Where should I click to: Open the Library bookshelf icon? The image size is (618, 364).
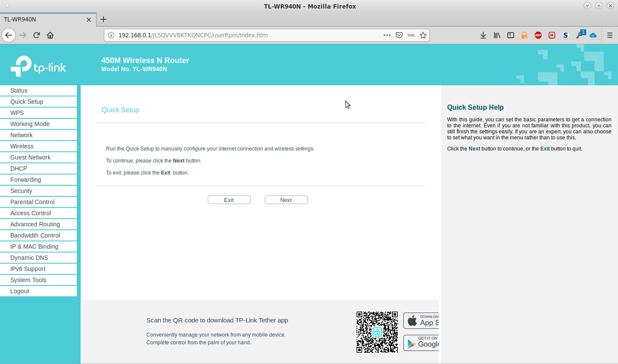pyautogui.click(x=497, y=35)
